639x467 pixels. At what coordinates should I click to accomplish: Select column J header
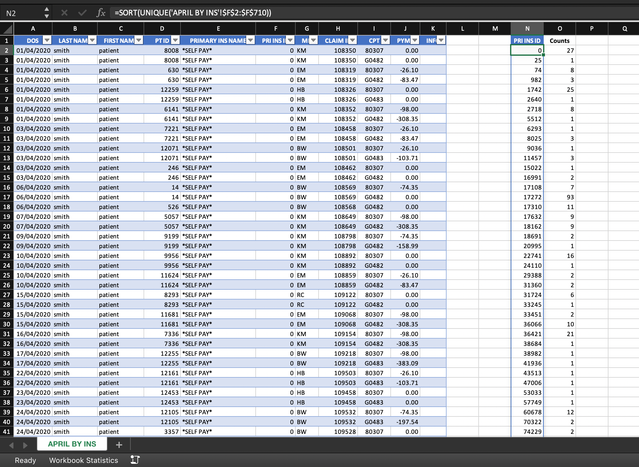pos(405,29)
